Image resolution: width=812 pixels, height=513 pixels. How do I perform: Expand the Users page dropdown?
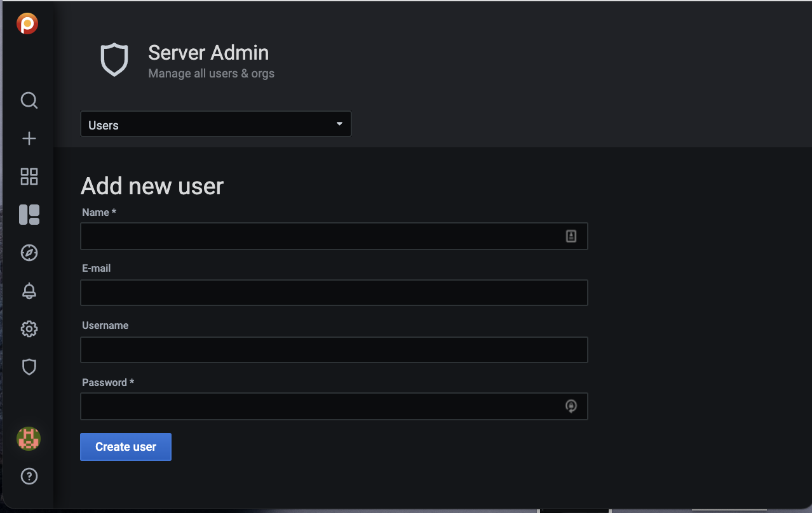[x=215, y=124]
